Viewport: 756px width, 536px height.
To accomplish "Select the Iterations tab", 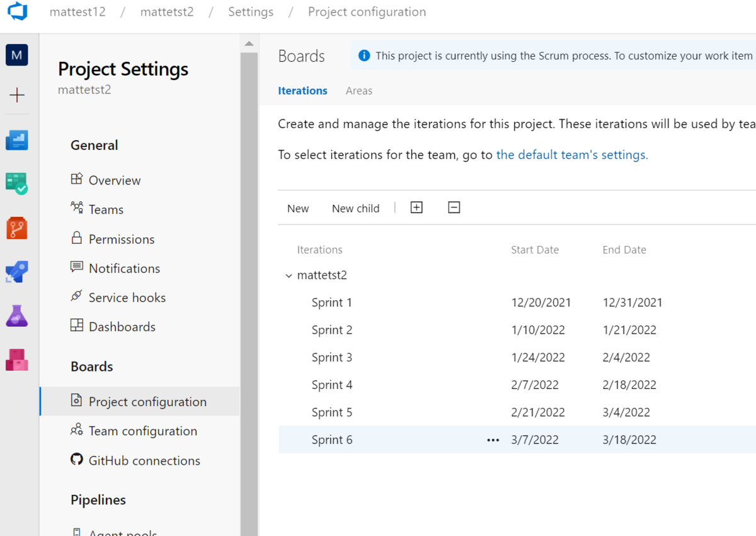I will tap(302, 91).
